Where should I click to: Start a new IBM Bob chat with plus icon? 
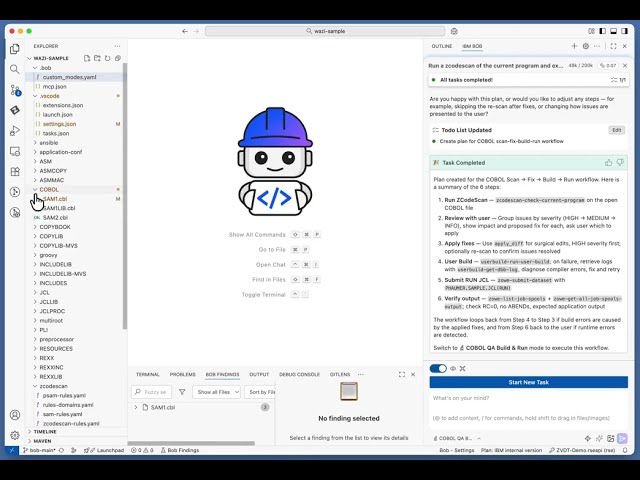click(x=574, y=46)
